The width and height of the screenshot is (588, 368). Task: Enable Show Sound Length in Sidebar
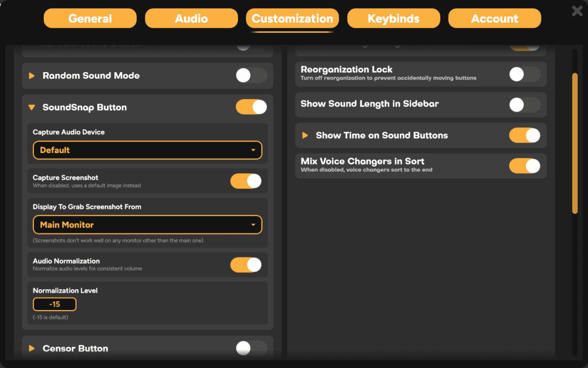click(524, 104)
